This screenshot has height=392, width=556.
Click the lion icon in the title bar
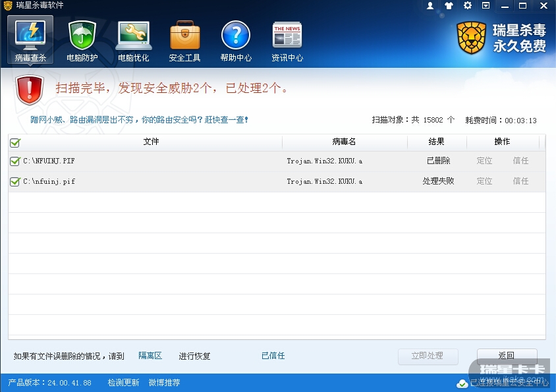pos(8,5)
